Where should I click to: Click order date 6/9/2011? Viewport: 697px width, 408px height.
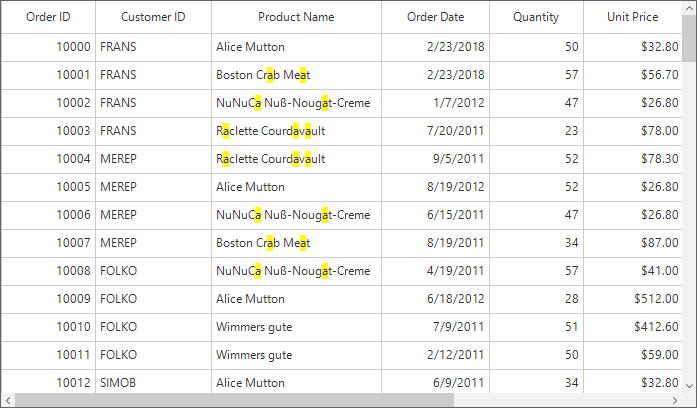tap(459, 383)
